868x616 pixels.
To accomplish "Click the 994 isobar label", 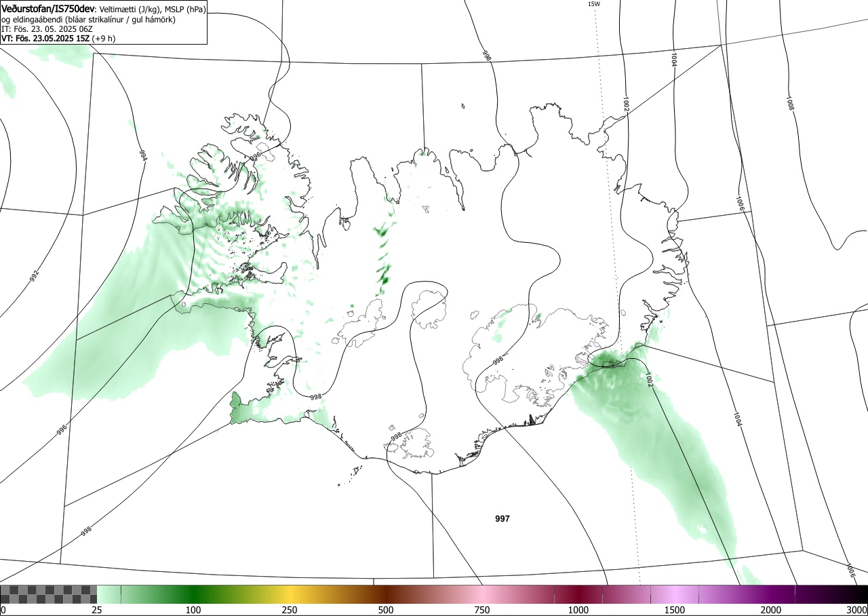I will tap(142, 156).
